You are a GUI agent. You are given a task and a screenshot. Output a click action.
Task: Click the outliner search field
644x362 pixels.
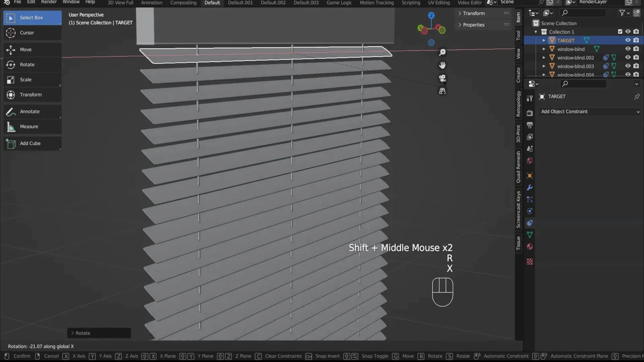coord(584,13)
